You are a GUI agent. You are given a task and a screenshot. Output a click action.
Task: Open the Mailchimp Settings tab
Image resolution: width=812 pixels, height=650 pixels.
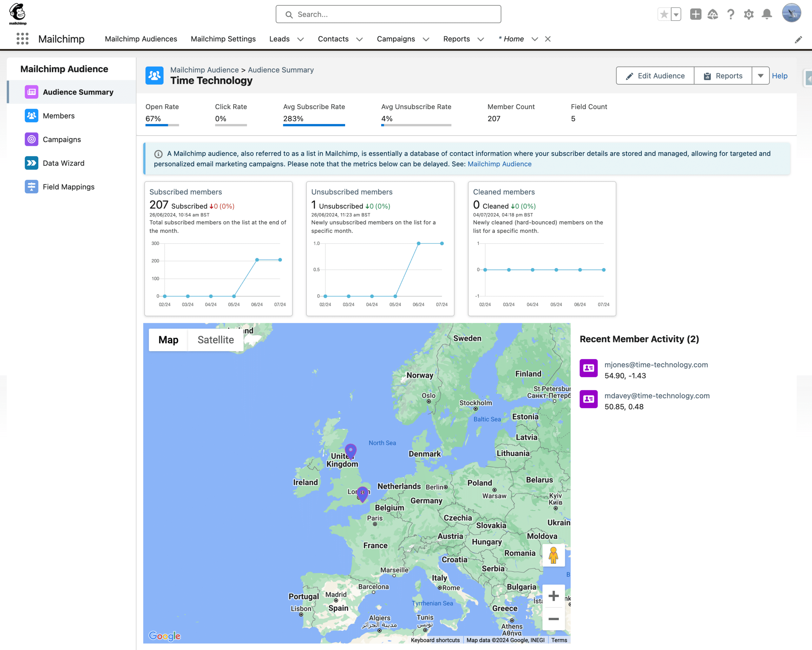[x=223, y=39]
